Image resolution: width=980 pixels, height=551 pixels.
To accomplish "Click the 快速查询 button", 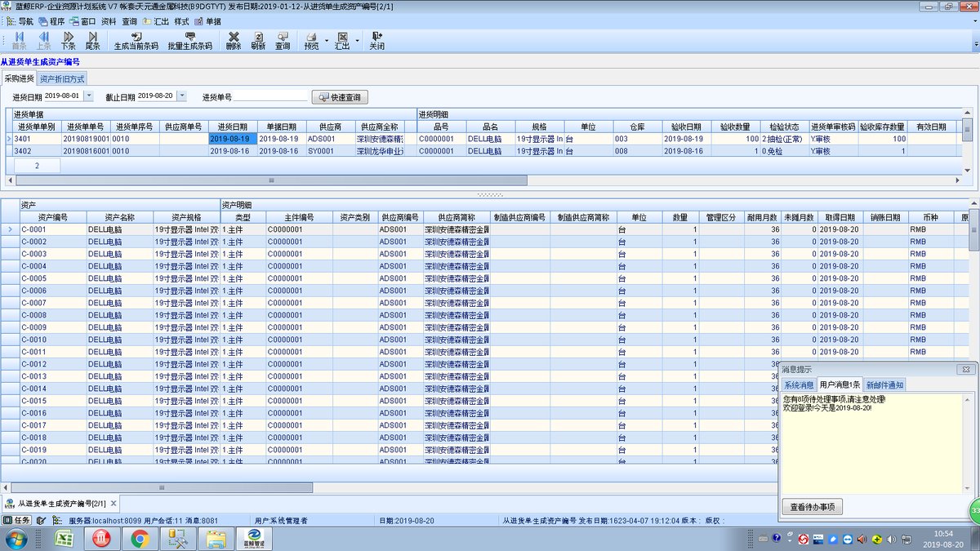I will [339, 97].
